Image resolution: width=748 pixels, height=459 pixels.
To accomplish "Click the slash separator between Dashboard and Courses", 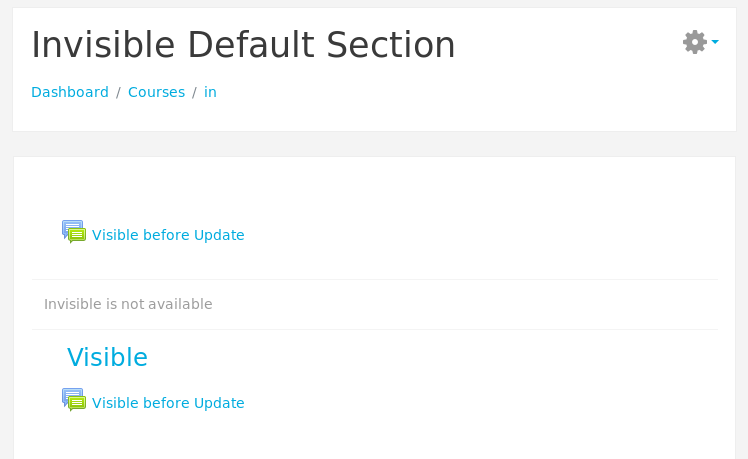I will (118, 92).
